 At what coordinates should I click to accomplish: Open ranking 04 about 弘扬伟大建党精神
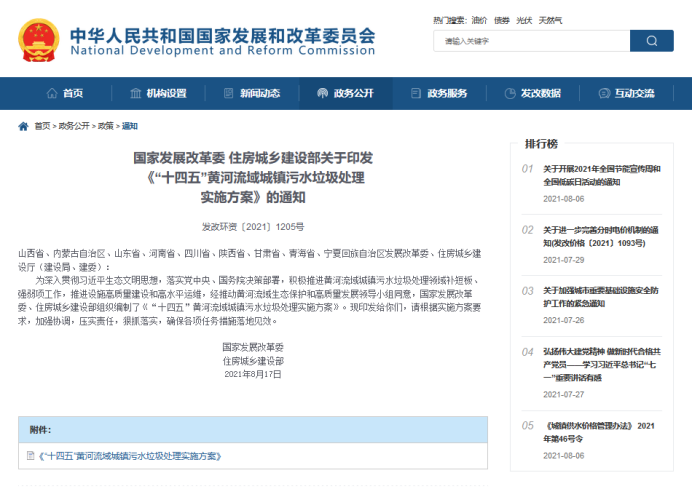[602, 365]
